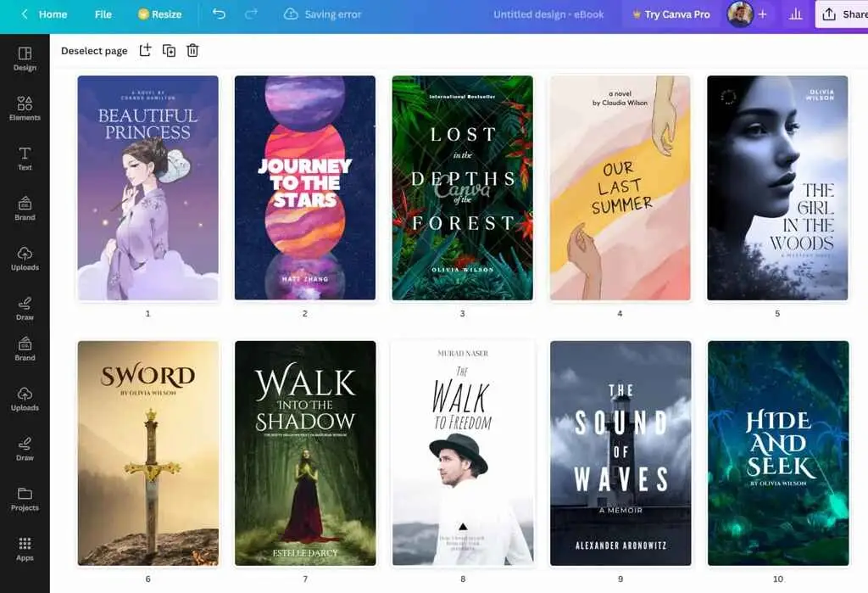The width and height of the screenshot is (868, 593).
Task: Open the user profile avatar
Action: click(x=739, y=14)
